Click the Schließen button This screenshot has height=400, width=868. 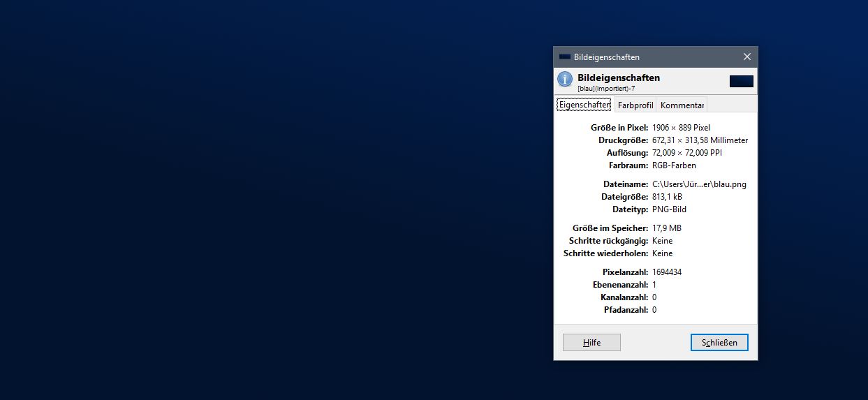coord(719,343)
